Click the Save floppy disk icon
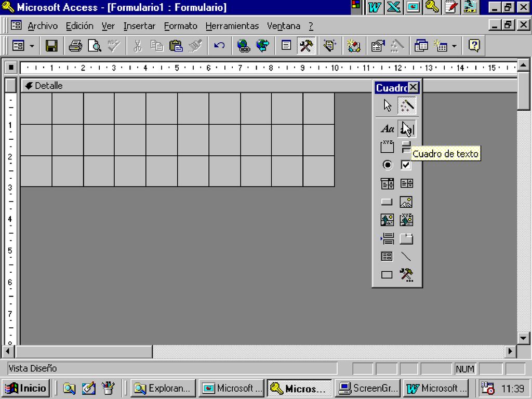Screen dimensions: 532x399 [51, 46]
